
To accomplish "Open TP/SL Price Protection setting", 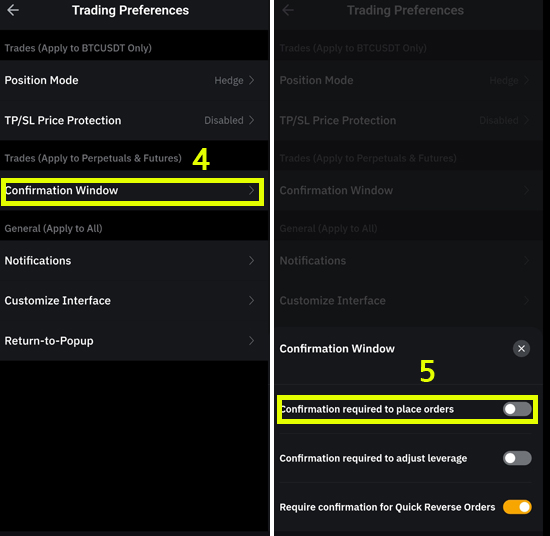I will coord(134,120).
